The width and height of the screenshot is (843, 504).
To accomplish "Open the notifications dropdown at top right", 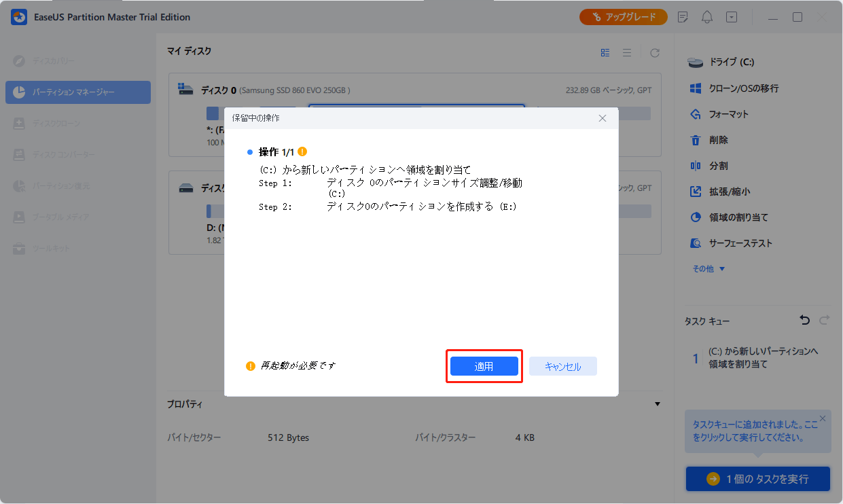I will point(706,16).
